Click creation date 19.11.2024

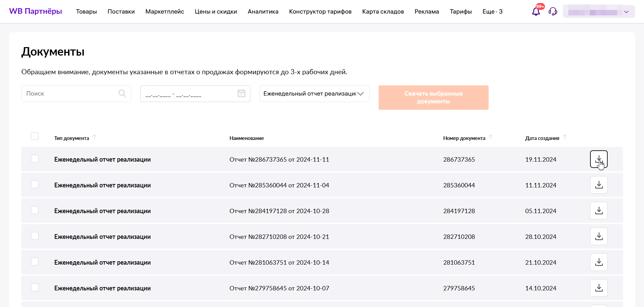pyautogui.click(x=541, y=159)
